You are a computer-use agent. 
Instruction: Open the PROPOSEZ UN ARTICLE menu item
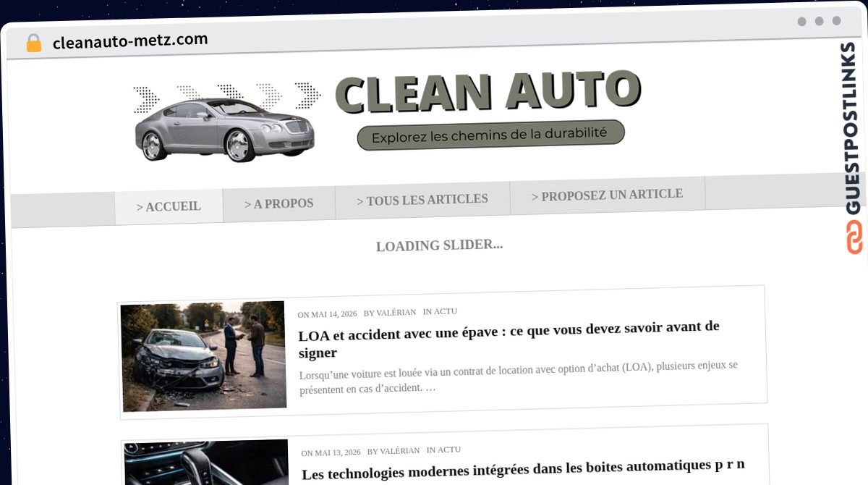(608, 195)
